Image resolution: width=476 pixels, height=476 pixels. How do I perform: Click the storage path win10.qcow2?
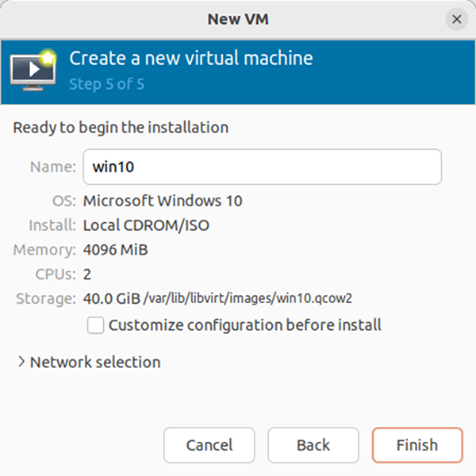[x=248, y=298]
